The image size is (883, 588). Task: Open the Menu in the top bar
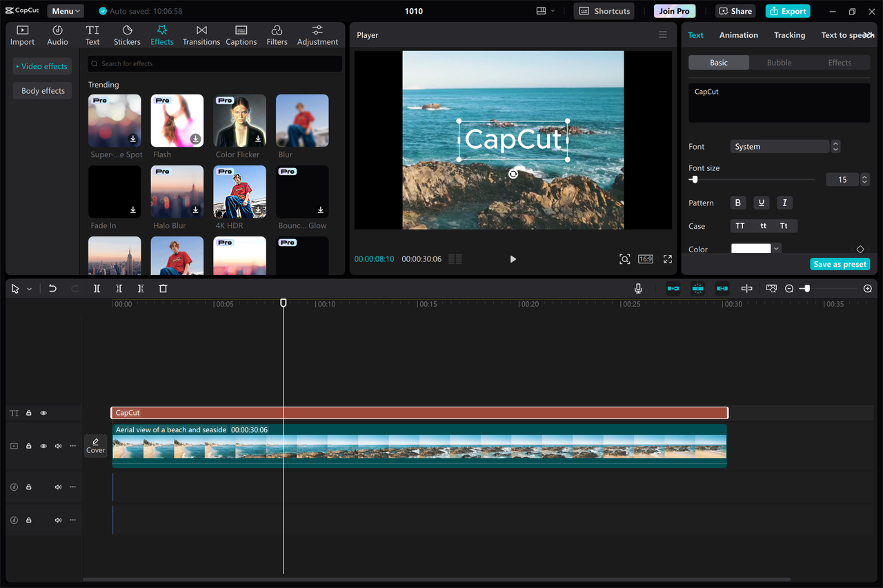[x=65, y=10]
